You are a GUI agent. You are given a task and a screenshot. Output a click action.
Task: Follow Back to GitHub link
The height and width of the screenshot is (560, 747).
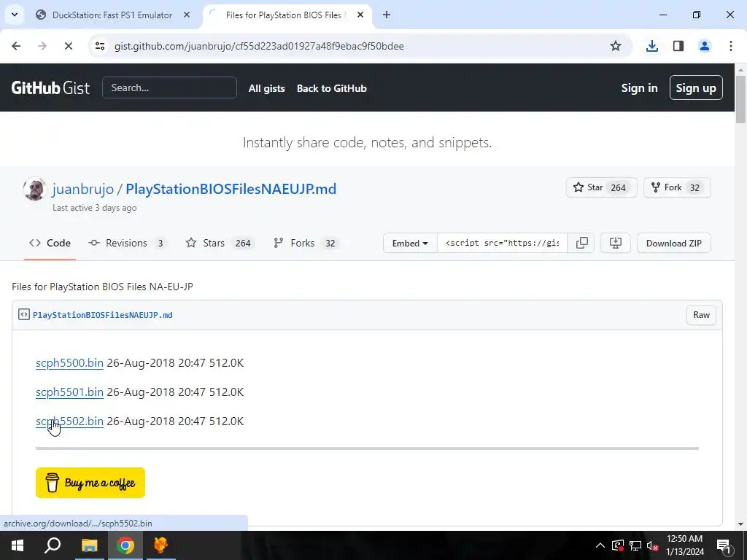[332, 88]
